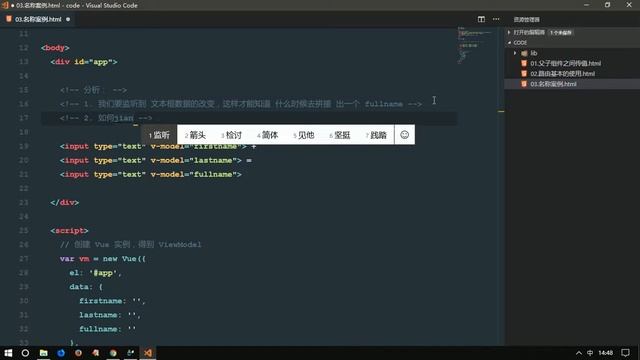Click the line 16 comment ending in fullname
The image size is (640, 360).
(241, 104)
